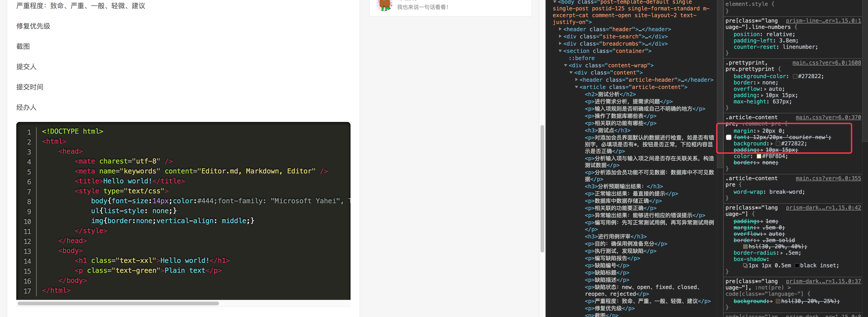Collapse the section class="container" node
This screenshot has height=317, width=868.
coord(560,51)
